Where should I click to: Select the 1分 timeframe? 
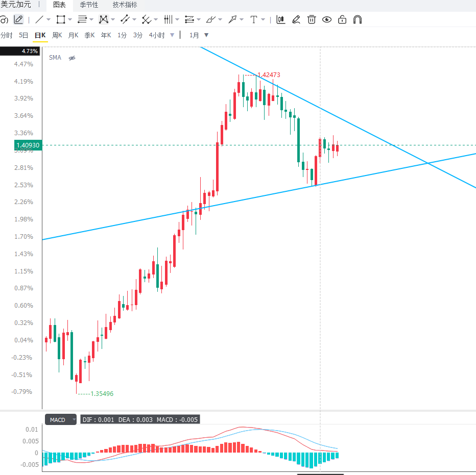[x=122, y=35]
